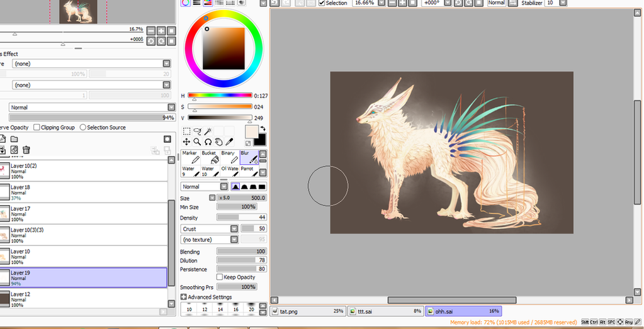Choose the Blur brush tool
Screen dimensions: 644x329
click(x=249, y=157)
